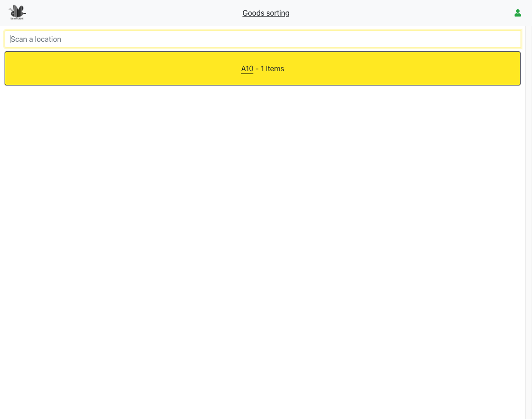The width and height of the screenshot is (532, 419).
Task: Open the green user profile icon
Action: pos(517,13)
